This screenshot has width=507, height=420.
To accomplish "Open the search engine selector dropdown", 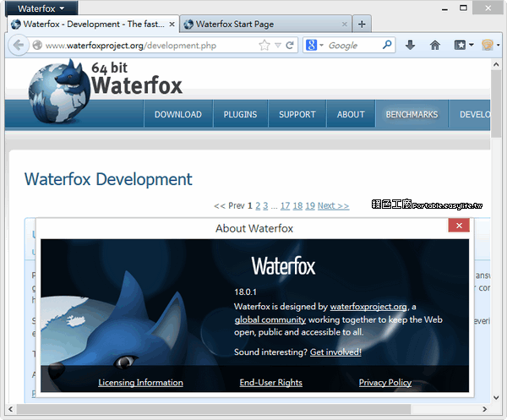I will pos(314,46).
